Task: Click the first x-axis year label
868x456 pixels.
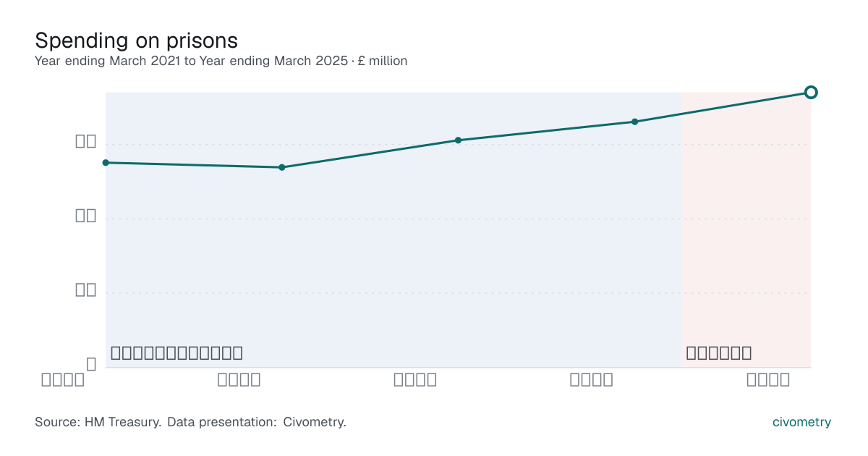Action: coord(63,379)
